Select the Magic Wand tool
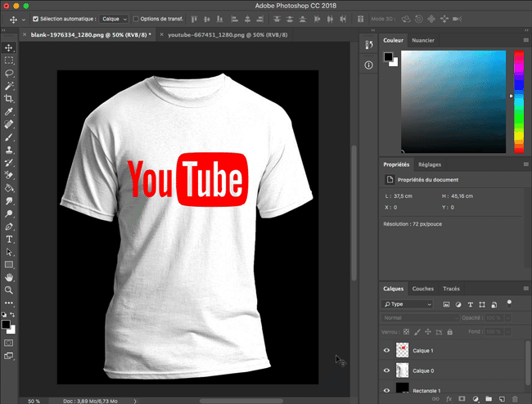Viewport: 532px width, 404px height. pyautogui.click(x=9, y=86)
